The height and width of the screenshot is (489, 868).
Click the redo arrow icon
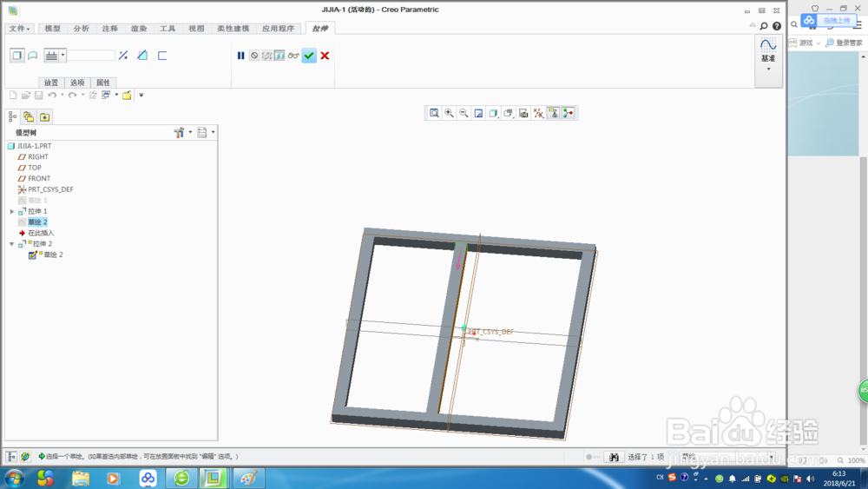point(73,96)
